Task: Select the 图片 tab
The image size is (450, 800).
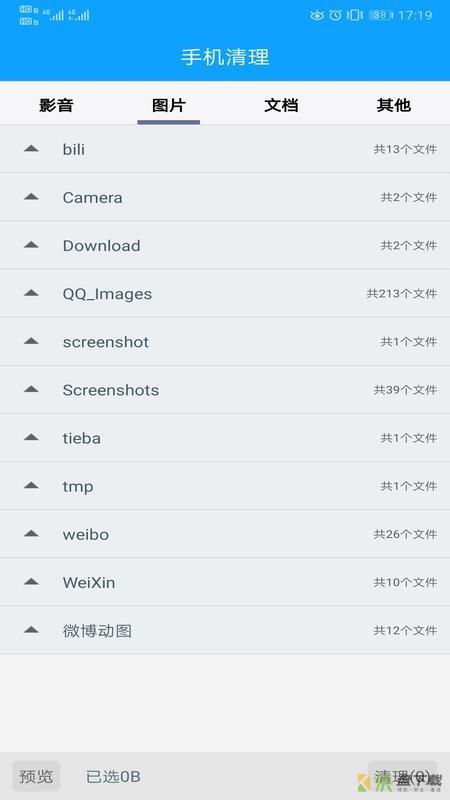Action: tap(168, 105)
